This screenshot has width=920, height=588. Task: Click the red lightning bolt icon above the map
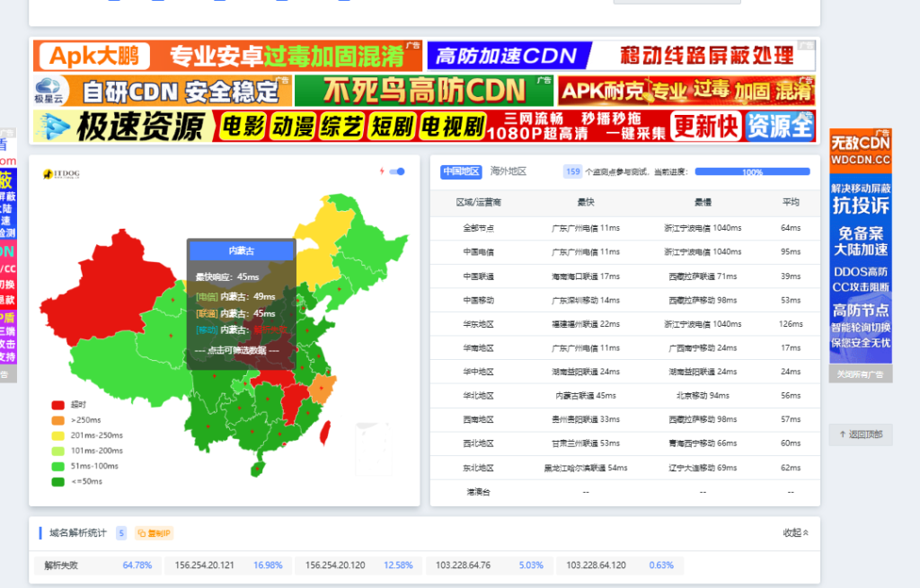[382, 172]
